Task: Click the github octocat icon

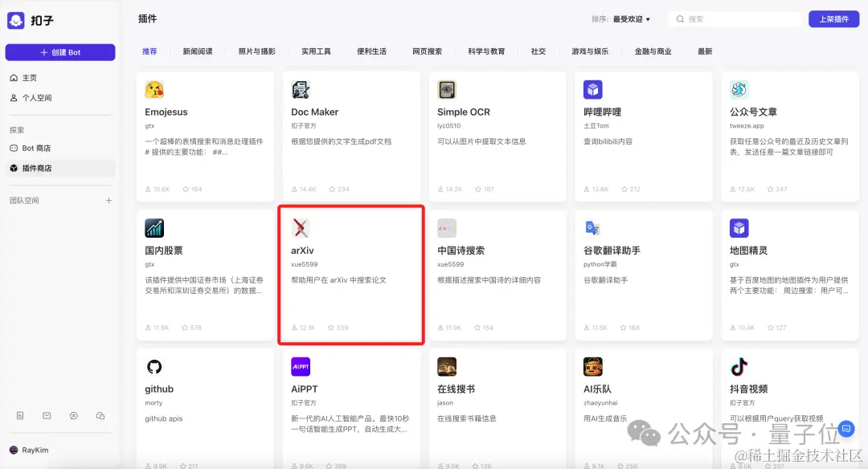Action: [154, 367]
